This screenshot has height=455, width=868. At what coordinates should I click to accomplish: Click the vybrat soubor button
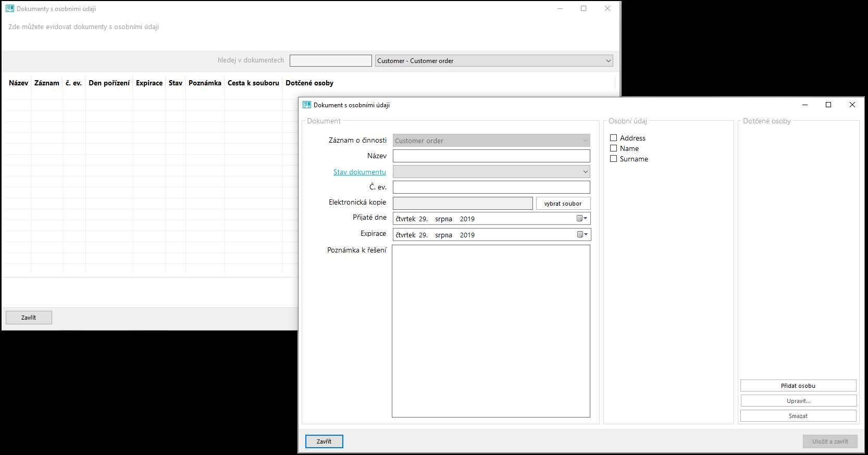(x=563, y=204)
